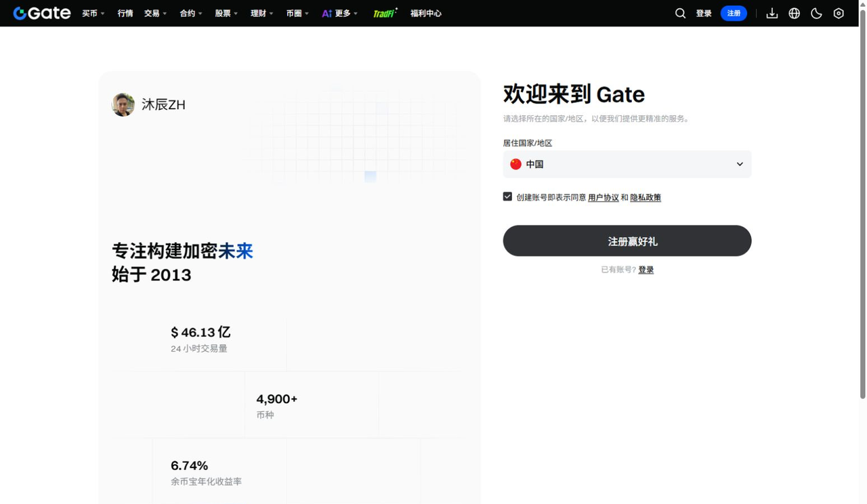Click the 欢迎来到 Gate heading
Image resolution: width=867 pixels, height=504 pixels.
point(574,94)
